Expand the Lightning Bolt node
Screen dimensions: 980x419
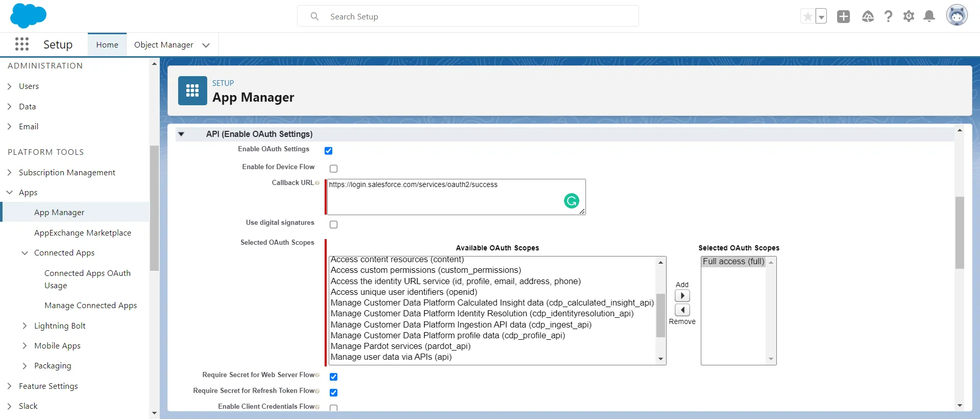coord(24,326)
